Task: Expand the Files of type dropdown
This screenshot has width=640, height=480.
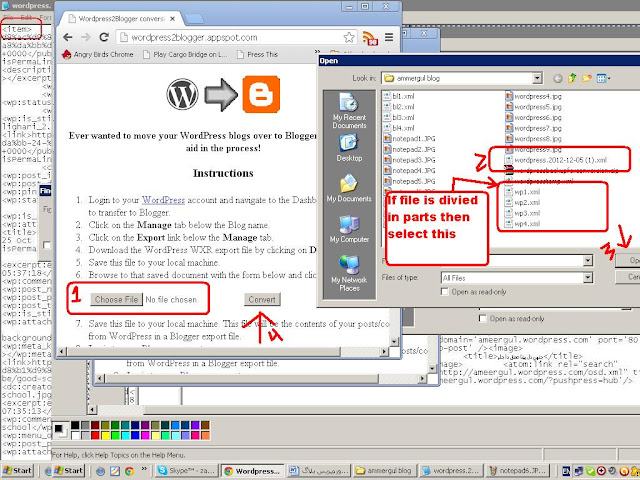Action: pos(588,278)
